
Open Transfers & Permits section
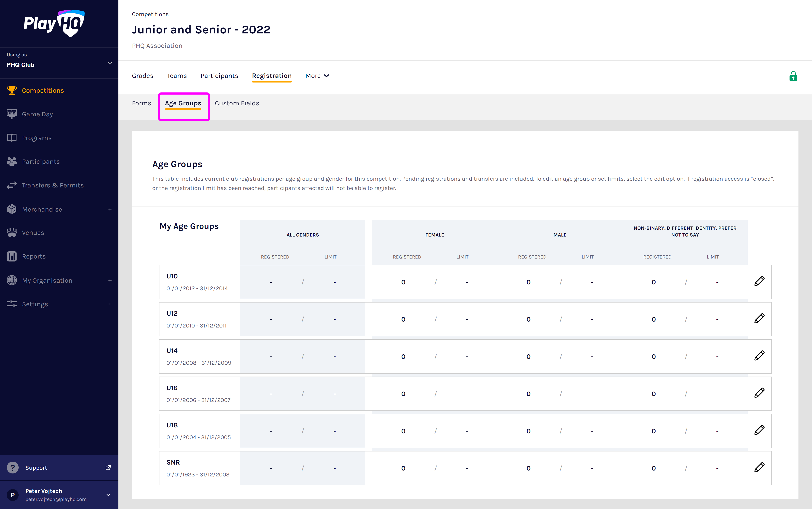[52, 186]
